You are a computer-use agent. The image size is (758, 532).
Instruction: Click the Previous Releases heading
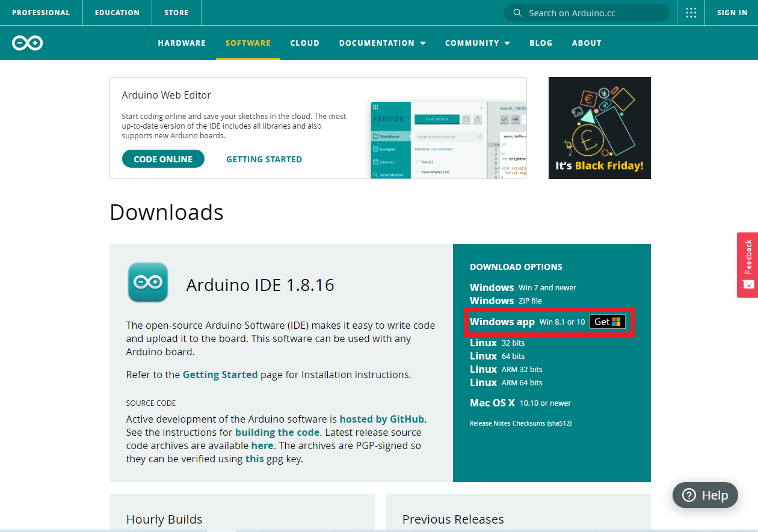click(x=453, y=519)
